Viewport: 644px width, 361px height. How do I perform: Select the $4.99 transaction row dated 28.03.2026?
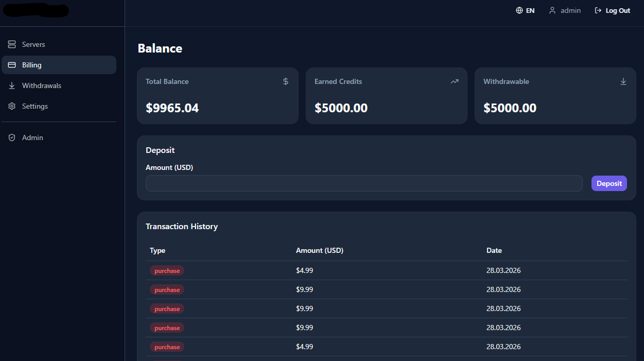(x=386, y=270)
